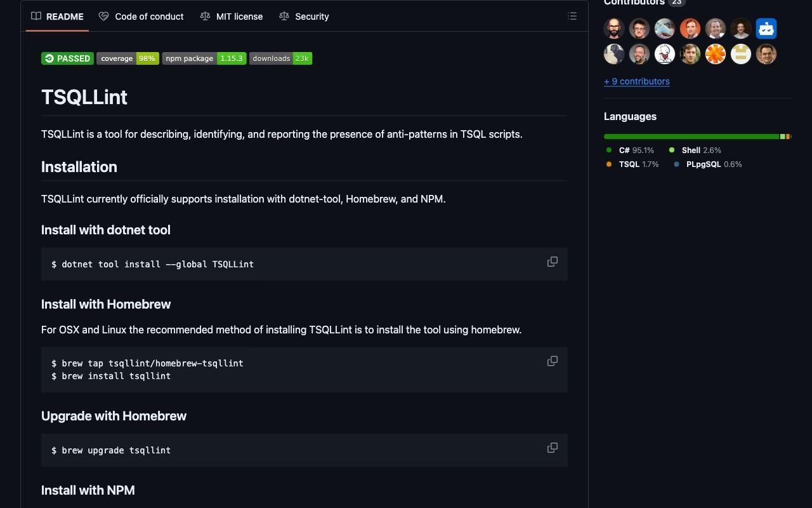Click the 'Install with dotnet tool' heading
This screenshot has height=508, width=812.
coord(106,230)
